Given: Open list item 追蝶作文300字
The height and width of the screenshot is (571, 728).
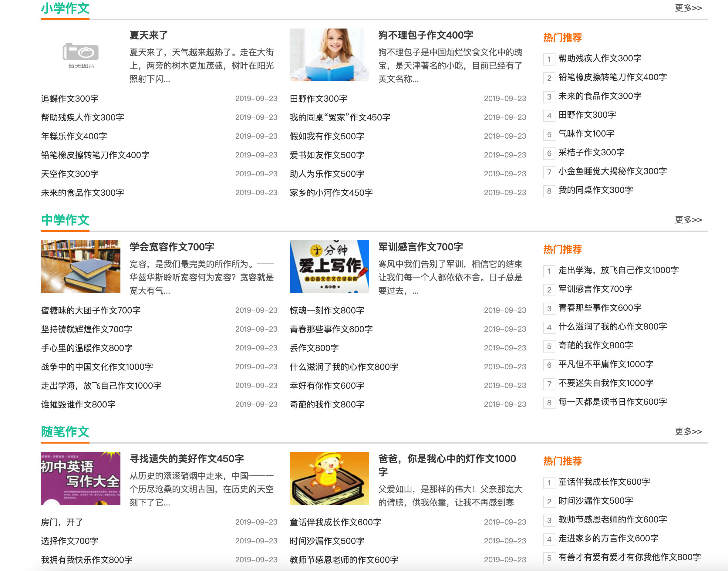Looking at the screenshot, I should 70,99.
